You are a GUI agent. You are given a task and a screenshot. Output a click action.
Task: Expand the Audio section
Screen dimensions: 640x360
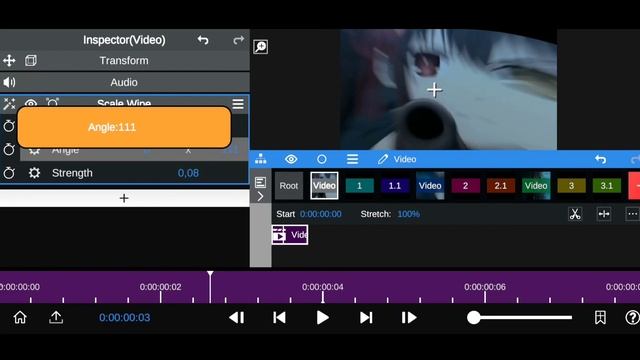point(124,82)
